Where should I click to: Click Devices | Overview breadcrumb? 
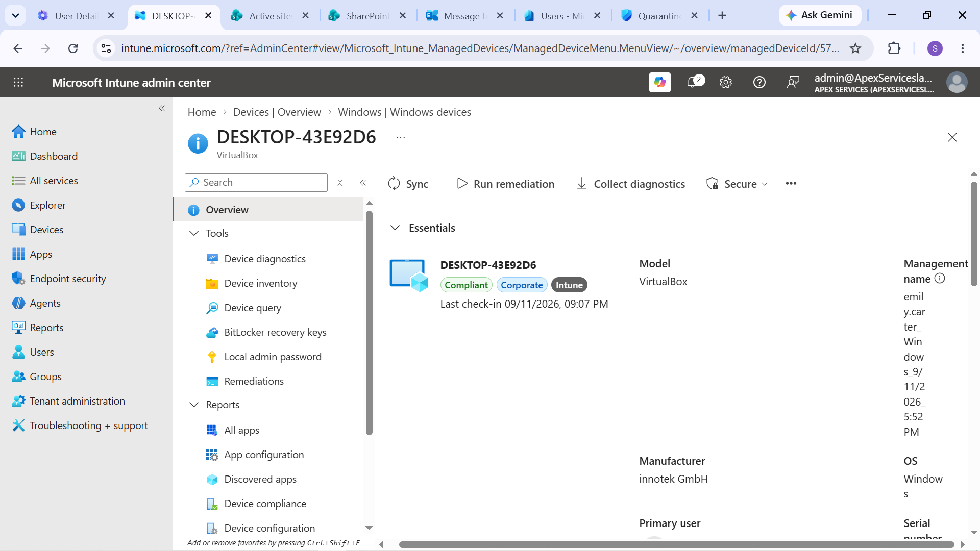coord(277,112)
